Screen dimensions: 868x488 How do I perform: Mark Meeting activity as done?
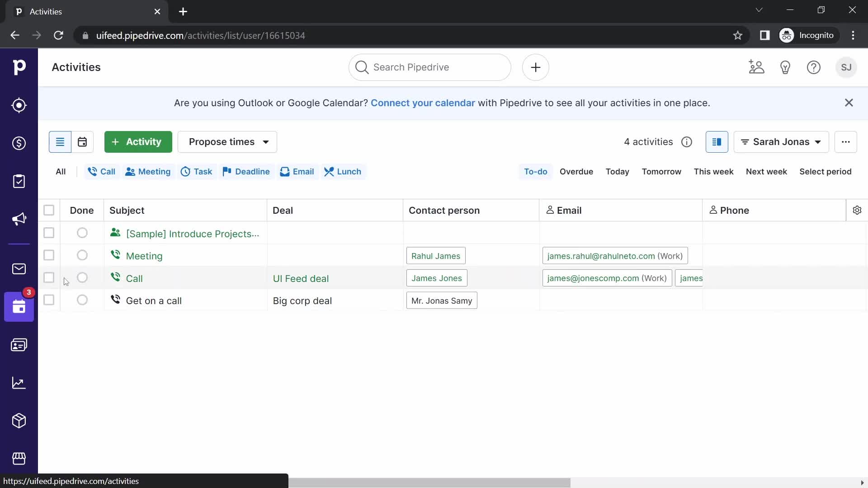(82, 255)
